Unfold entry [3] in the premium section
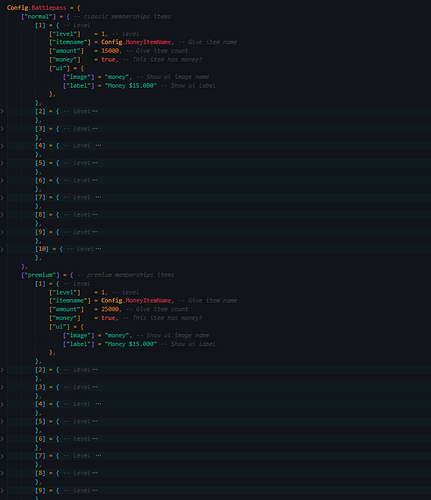The width and height of the screenshot is (431, 500). pos(2,387)
